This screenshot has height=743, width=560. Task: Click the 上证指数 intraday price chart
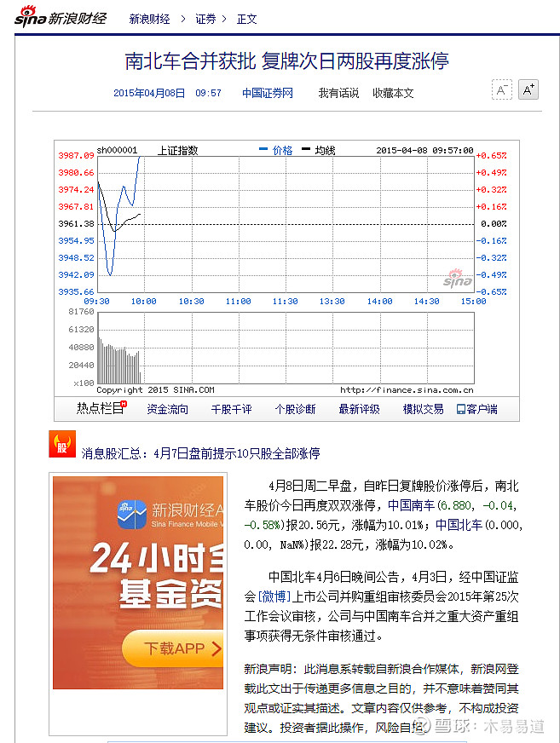(286, 223)
